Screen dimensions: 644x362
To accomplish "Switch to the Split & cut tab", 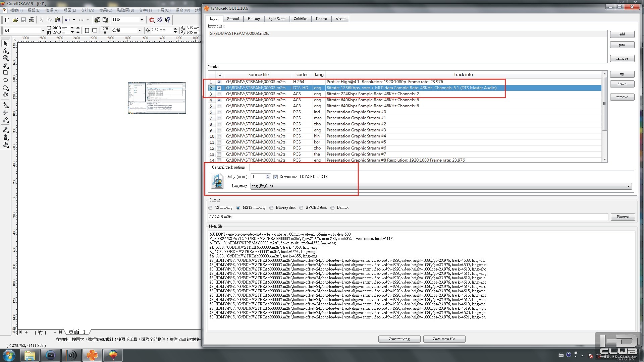I will point(277,19).
